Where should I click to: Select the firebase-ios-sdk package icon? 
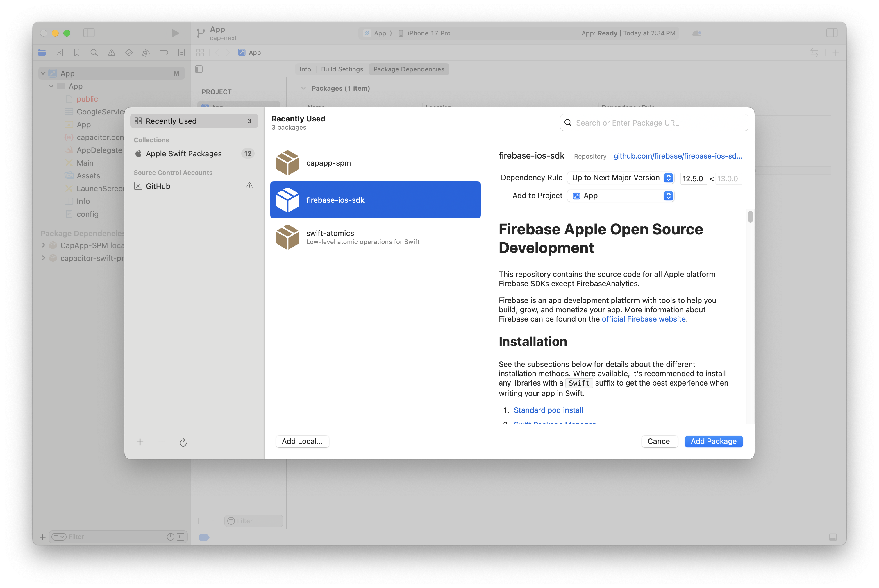287,200
